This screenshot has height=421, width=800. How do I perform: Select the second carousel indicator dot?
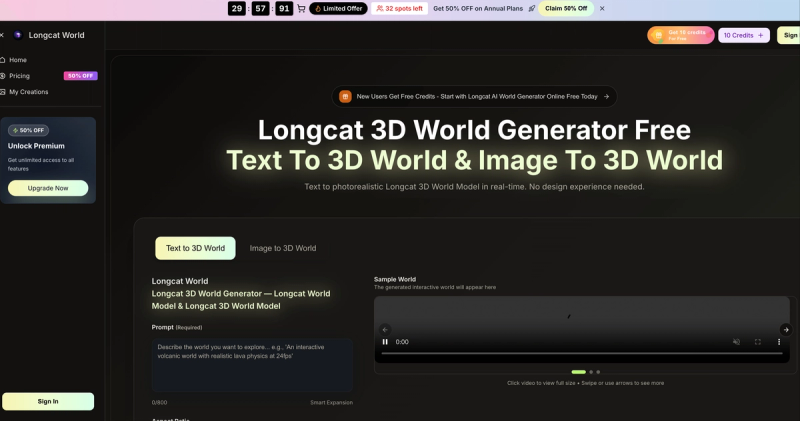591,372
